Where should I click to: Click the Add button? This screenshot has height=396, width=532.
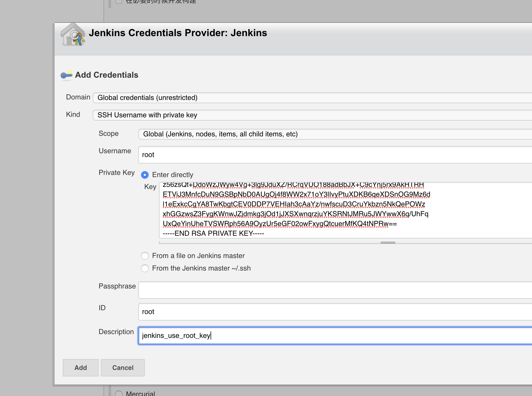pyautogui.click(x=81, y=368)
